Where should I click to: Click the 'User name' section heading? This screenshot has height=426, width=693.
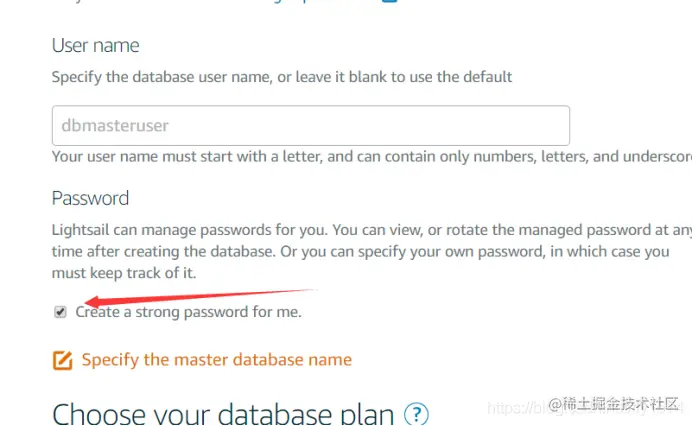click(95, 46)
